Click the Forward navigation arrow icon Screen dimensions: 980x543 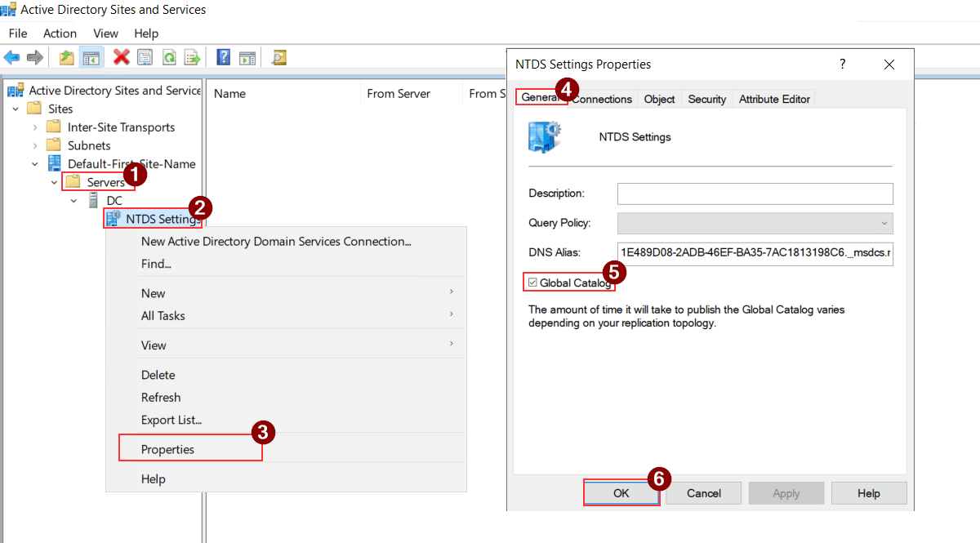point(33,57)
